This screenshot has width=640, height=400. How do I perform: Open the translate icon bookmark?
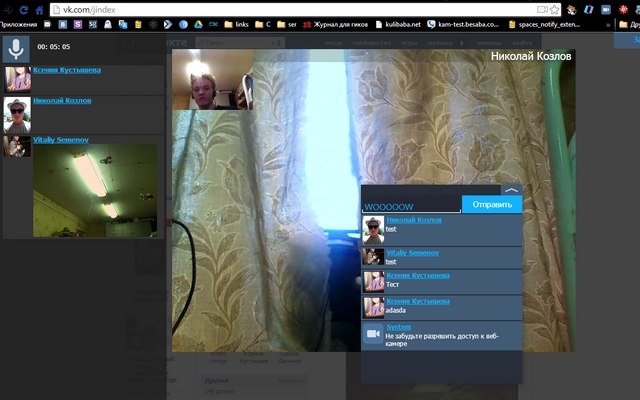tap(123, 24)
